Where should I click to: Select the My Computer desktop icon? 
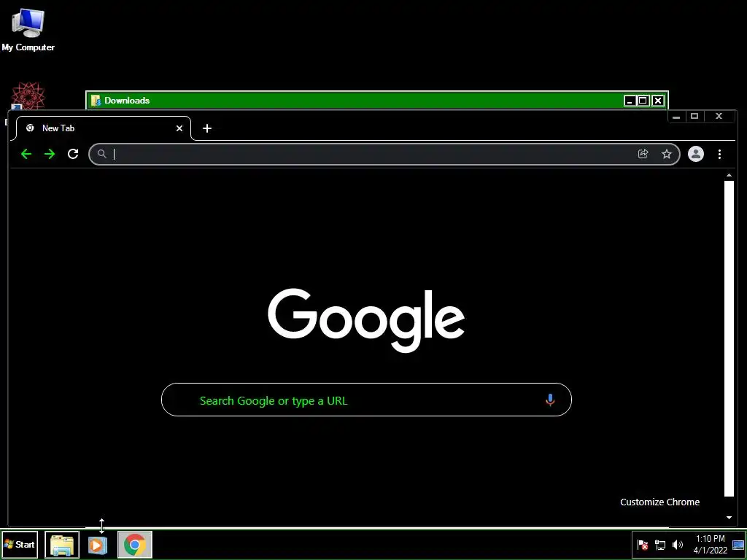point(28,30)
